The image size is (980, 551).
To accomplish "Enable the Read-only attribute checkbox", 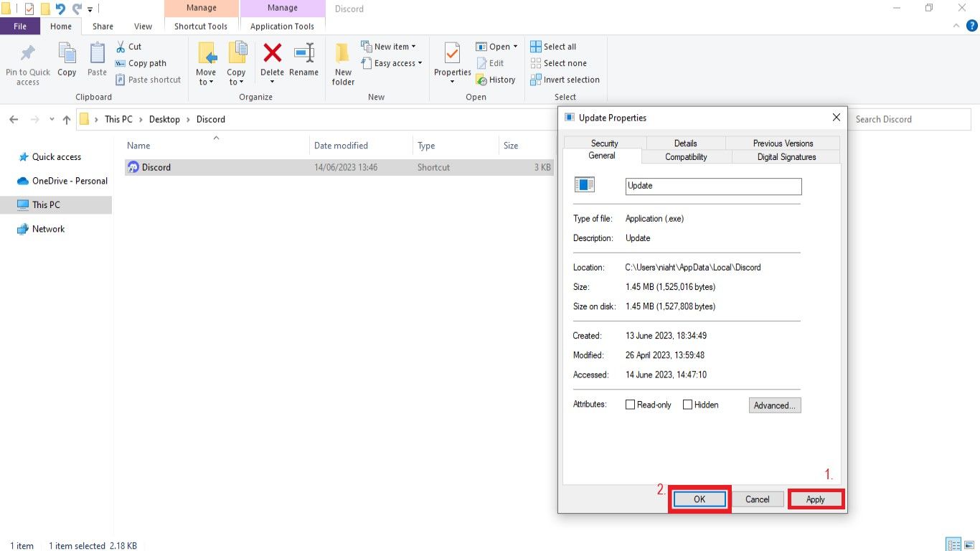I will point(629,404).
